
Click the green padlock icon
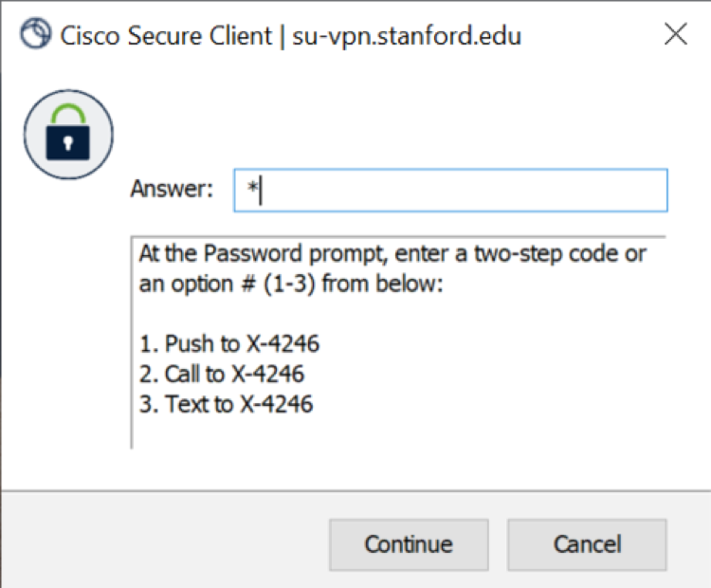tap(68, 135)
